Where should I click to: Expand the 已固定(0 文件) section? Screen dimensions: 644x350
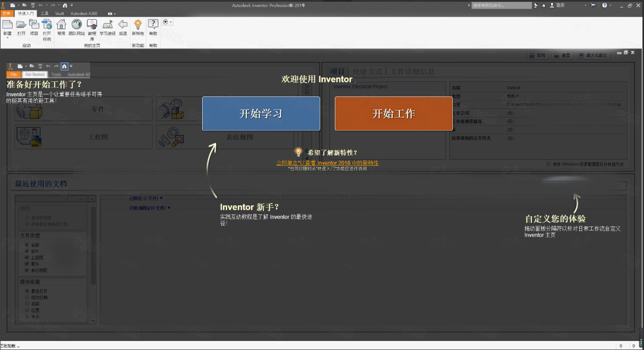pyautogui.click(x=146, y=198)
